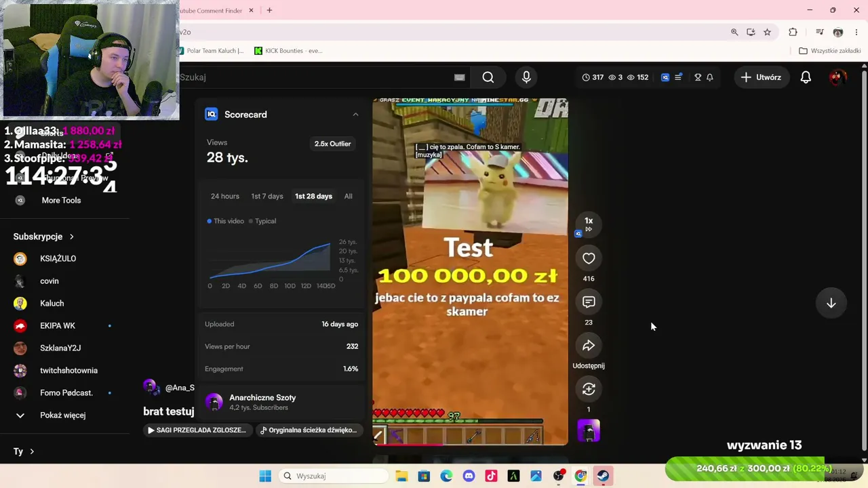The width and height of the screenshot is (868, 488).
Task: Remix the Short
Action: pyautogui.click(x=589, y=389)
